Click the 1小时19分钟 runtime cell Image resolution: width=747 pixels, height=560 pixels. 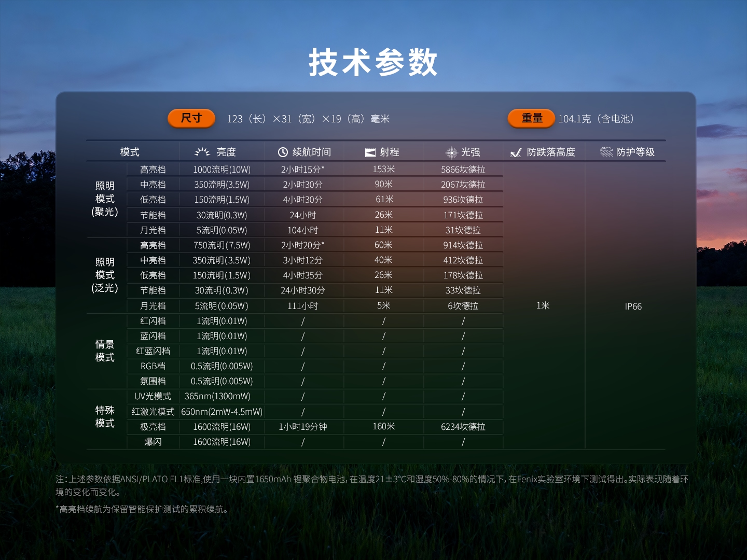click(x=303, y=427)
